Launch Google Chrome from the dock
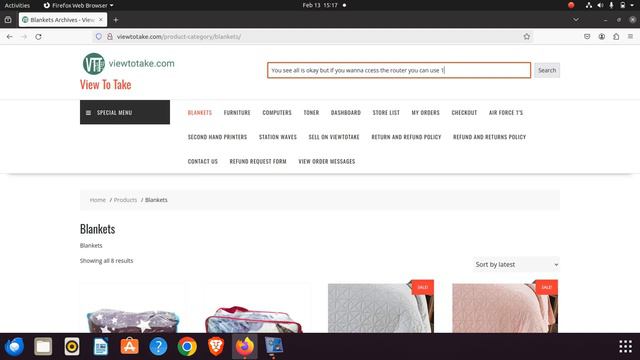The width and height of the screenshot is (640, 360). pos(187,347)
